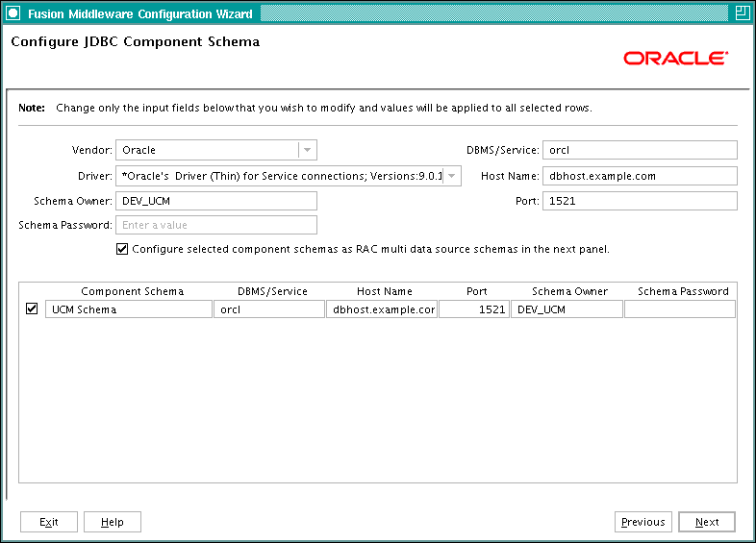Click the Port field showing 1521

(x=640, y=201)
